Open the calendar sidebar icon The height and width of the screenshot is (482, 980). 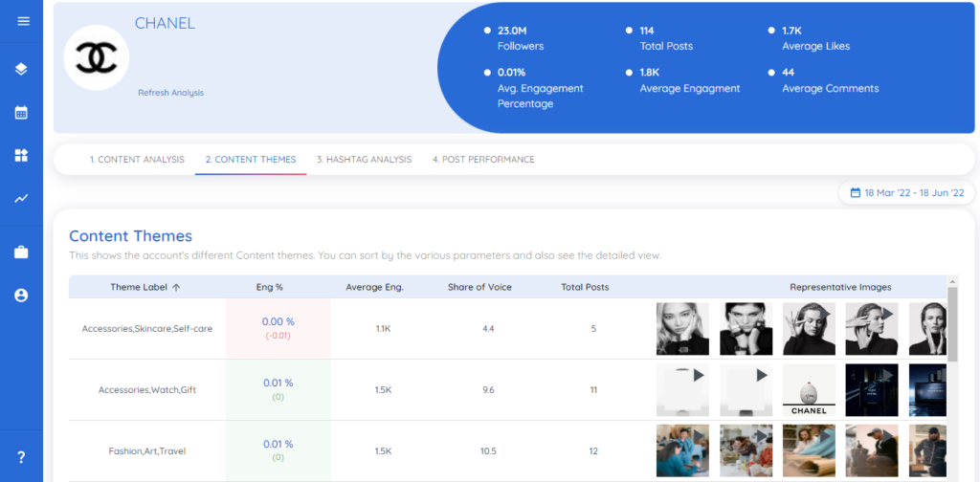(21, 113)
